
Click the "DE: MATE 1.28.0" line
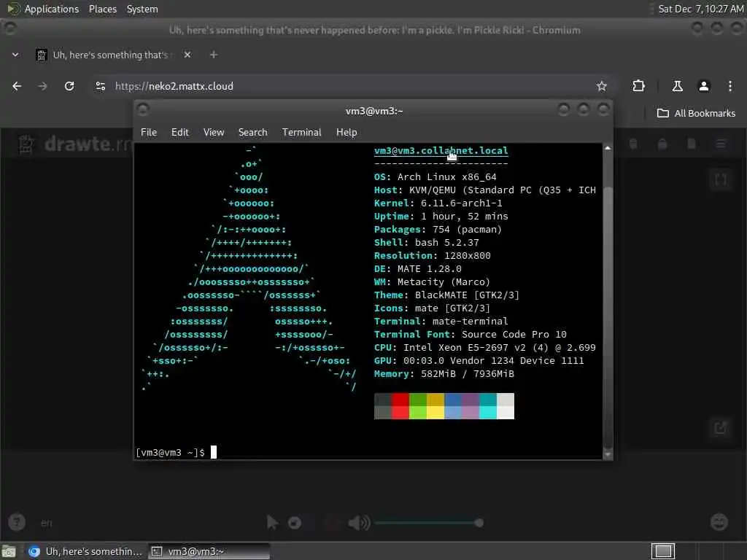point(418,268)
